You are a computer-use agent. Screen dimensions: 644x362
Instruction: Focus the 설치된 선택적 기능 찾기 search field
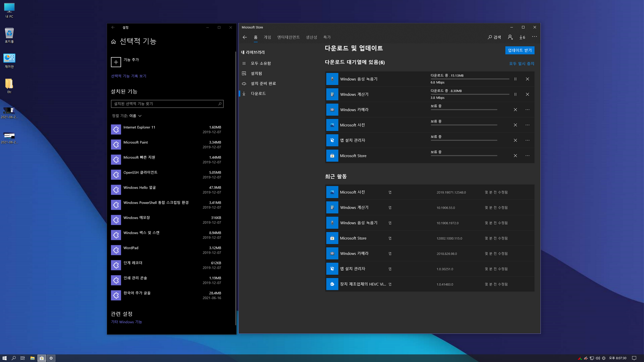point(167,104)
